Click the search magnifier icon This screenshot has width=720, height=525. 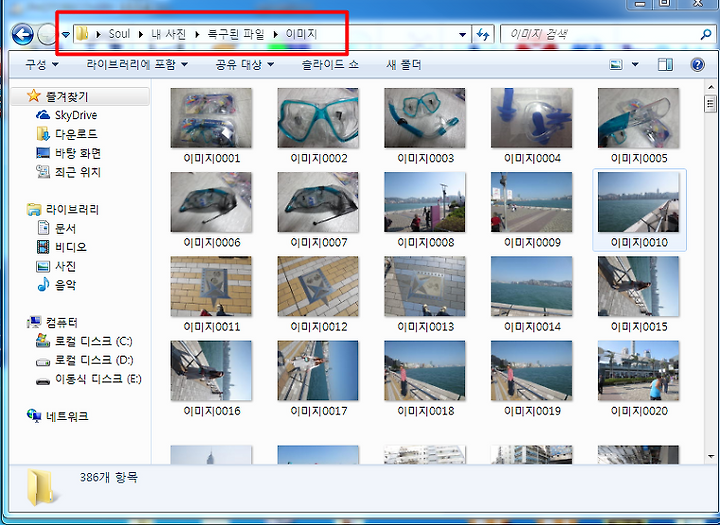pos(706,34)
